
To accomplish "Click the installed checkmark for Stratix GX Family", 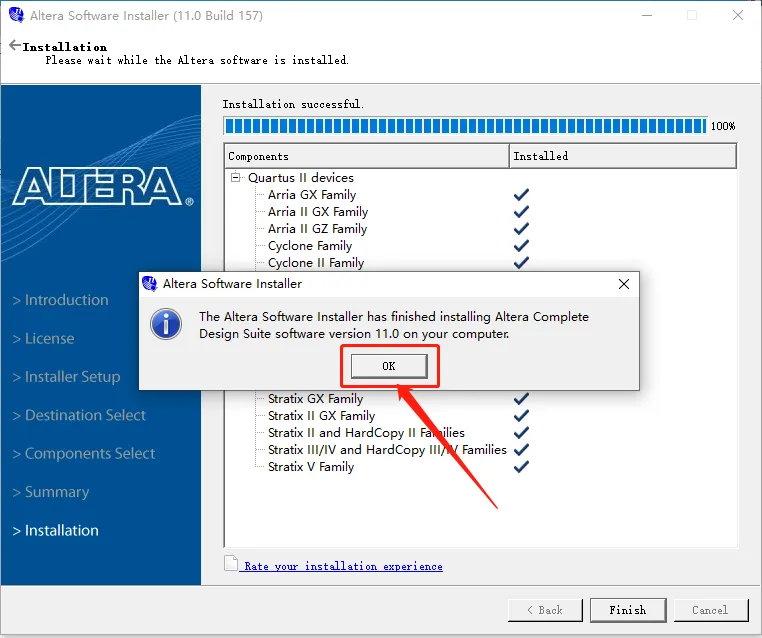I will (x=521, y=399).
